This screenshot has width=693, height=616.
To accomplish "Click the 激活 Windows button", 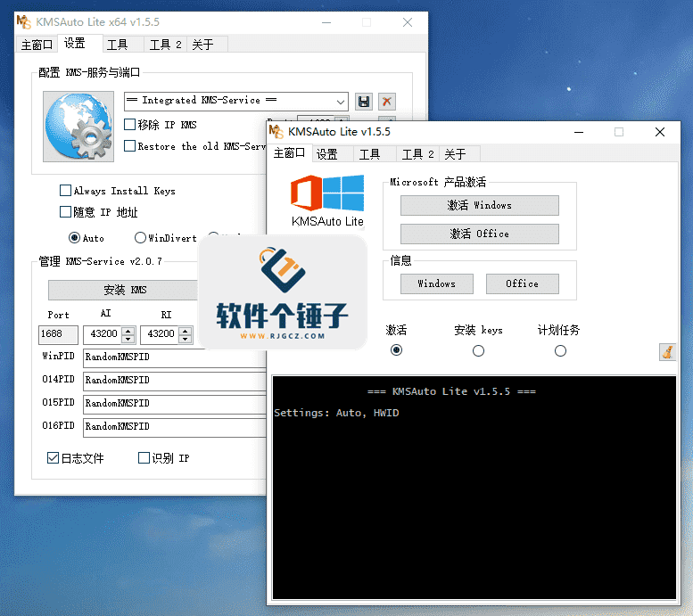I will [x=480, y=205].
